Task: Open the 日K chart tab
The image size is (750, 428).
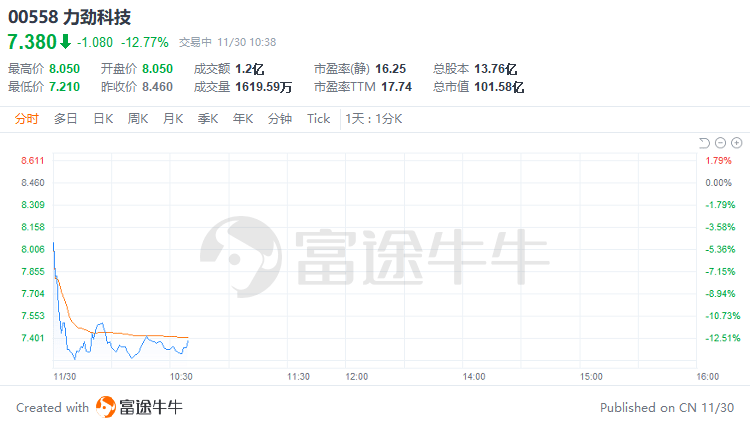Action: (103, 119)
